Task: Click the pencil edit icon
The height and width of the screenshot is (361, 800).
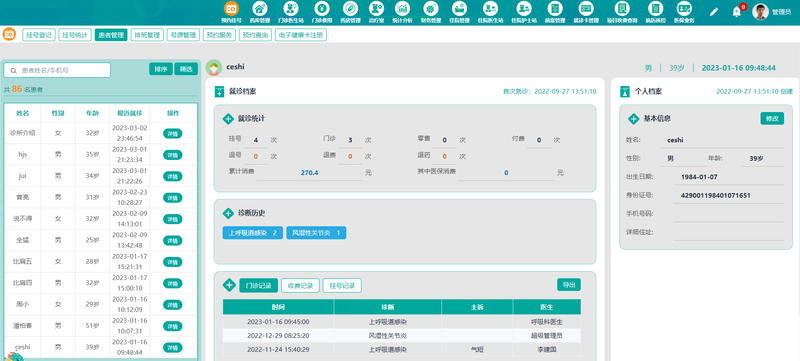Action: (714, 12)
